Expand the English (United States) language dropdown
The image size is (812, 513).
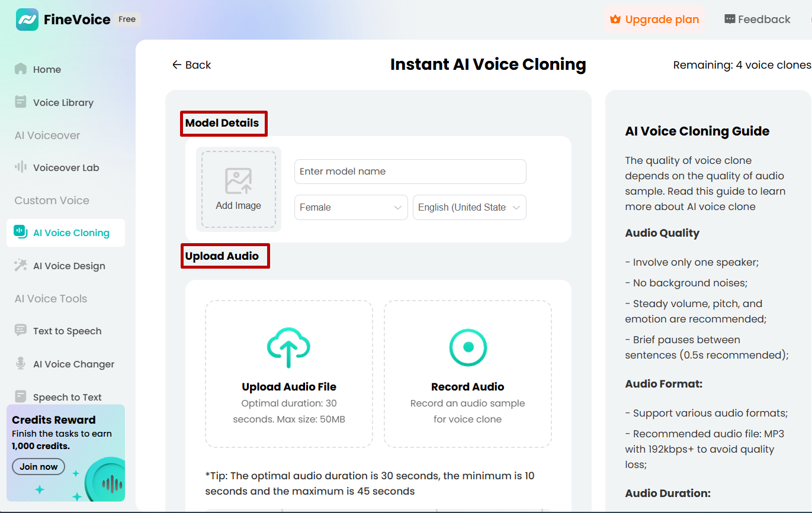pyautogui.click(x=469, y=208)
